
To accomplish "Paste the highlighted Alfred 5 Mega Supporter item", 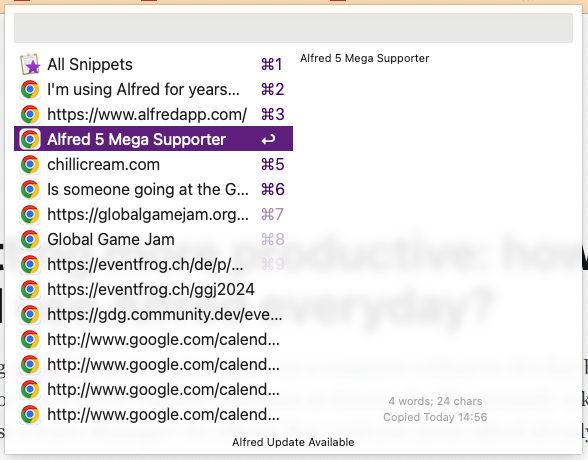I will coord(153,139).
